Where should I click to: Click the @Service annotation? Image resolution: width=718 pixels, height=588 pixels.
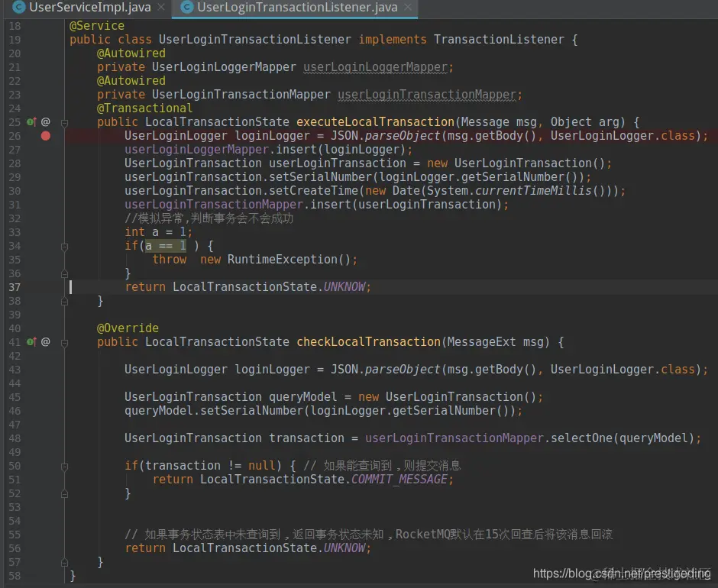pyautogui.click(x=96, y=26)
